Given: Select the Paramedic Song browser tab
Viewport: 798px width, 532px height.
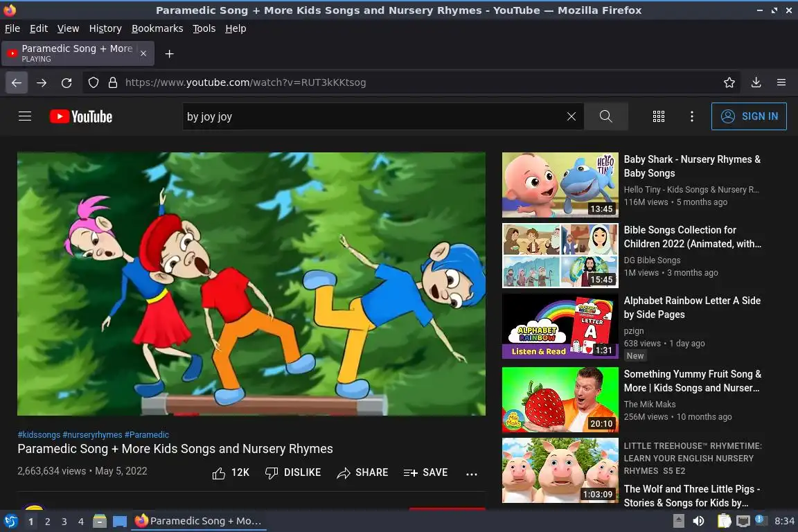Looking at the screenshot, I should [78, 53].
